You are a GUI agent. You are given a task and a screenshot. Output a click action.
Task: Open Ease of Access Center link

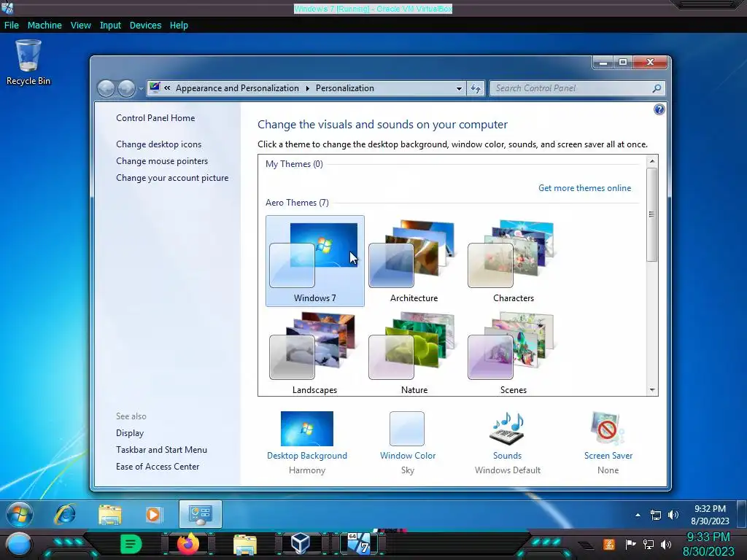(x=158, y=467)
